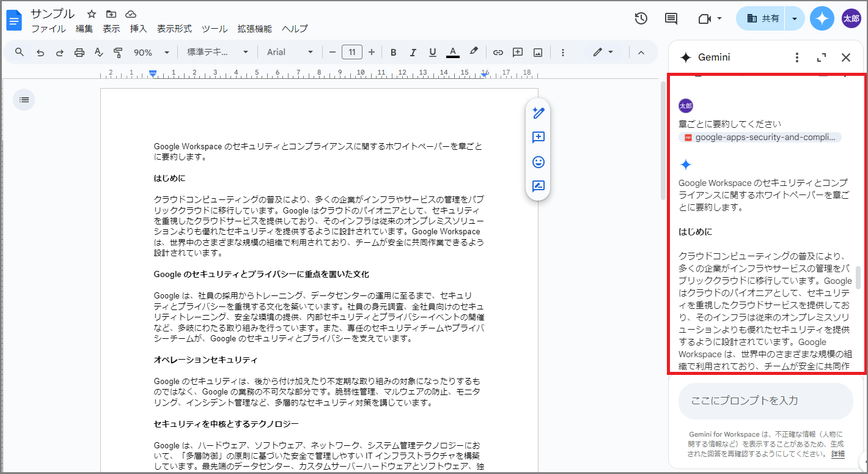Open the ファイル menu

[x=48, y=29]
